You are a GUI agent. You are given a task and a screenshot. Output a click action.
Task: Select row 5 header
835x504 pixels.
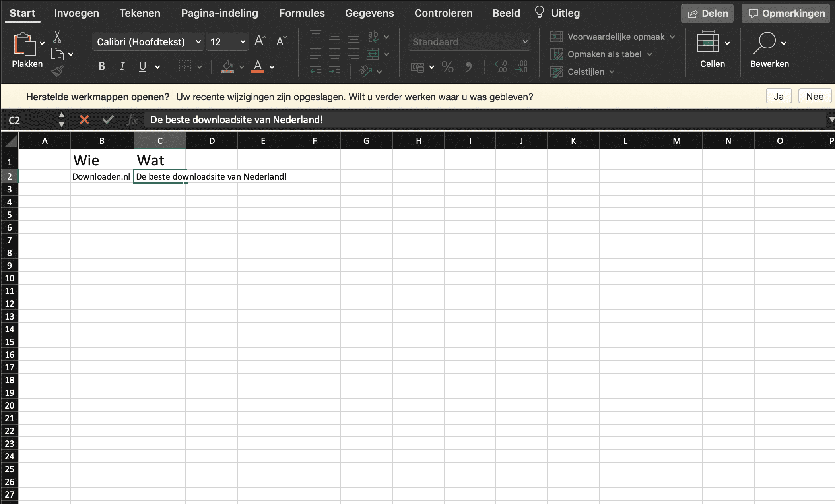point(10,215)
